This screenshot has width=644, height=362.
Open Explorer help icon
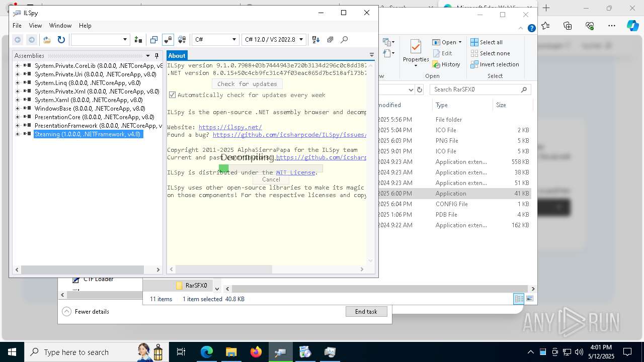532,29
